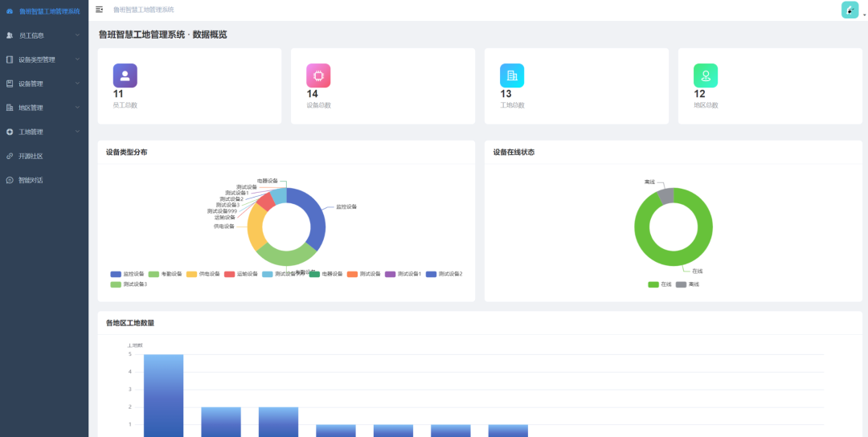Toggle orange 测试设备 legend entry
868x437 pixels.
click(x=364, y=274)
